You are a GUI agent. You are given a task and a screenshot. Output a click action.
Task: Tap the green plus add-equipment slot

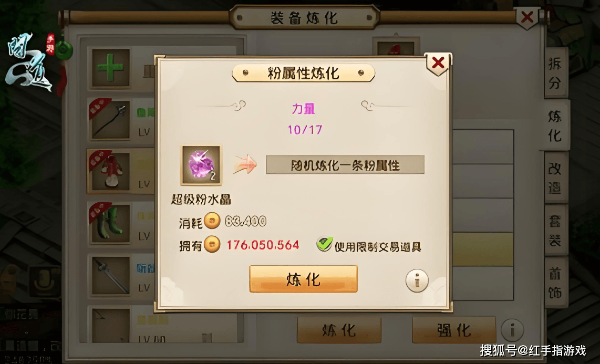coord(110,68)
